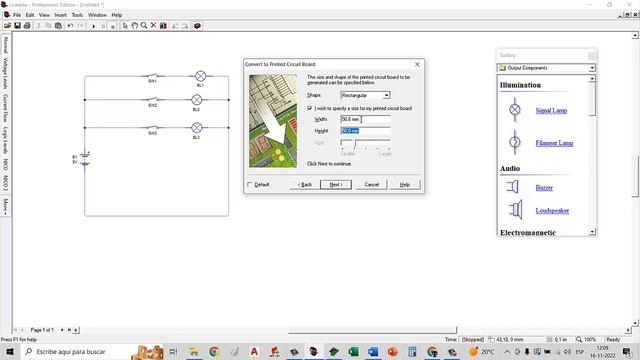640x360 pixels.
Task: Pause the simulation from the toolbar
Action: (103, 26)
